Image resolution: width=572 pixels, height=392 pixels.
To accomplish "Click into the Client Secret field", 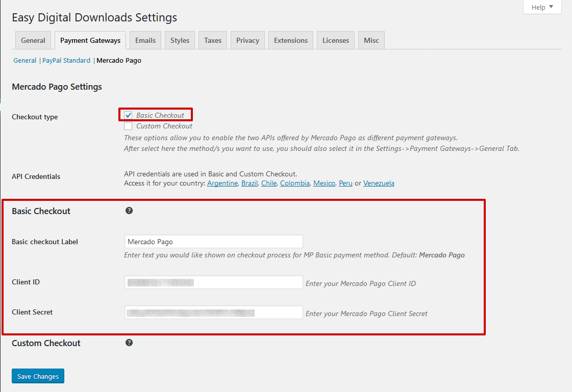I will tap(213, 312).
